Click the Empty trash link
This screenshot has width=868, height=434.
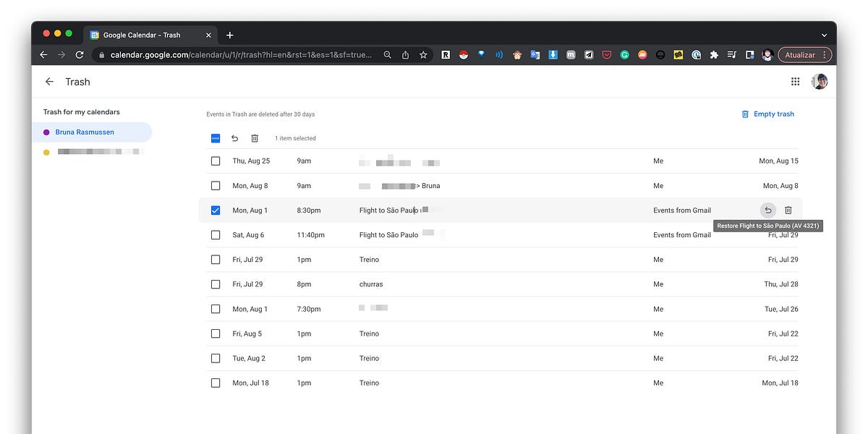pos(768,114)
